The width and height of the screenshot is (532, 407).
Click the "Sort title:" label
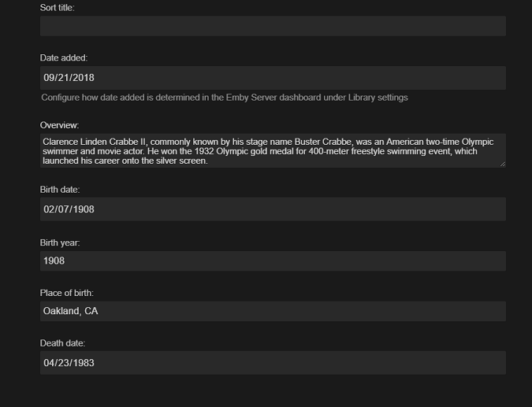pyautogui.click(x=58, y=7)
